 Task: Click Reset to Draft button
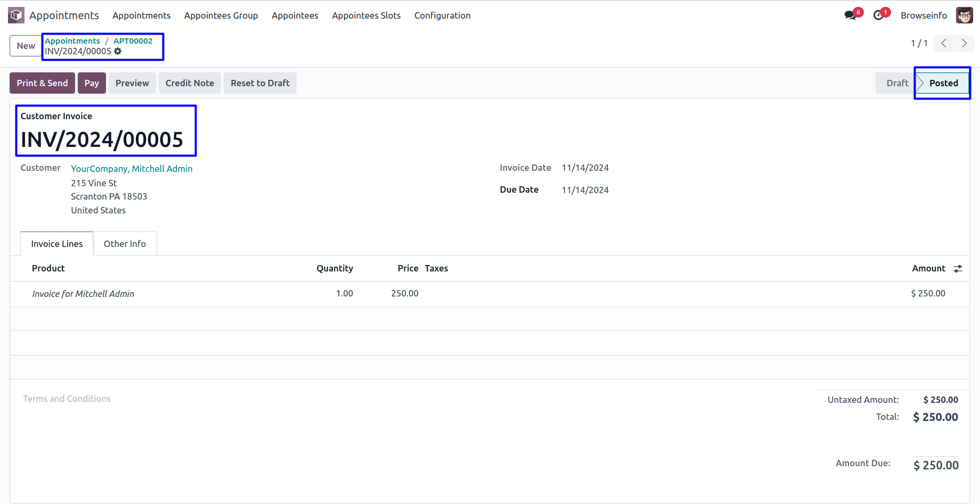tap(260, 83)
